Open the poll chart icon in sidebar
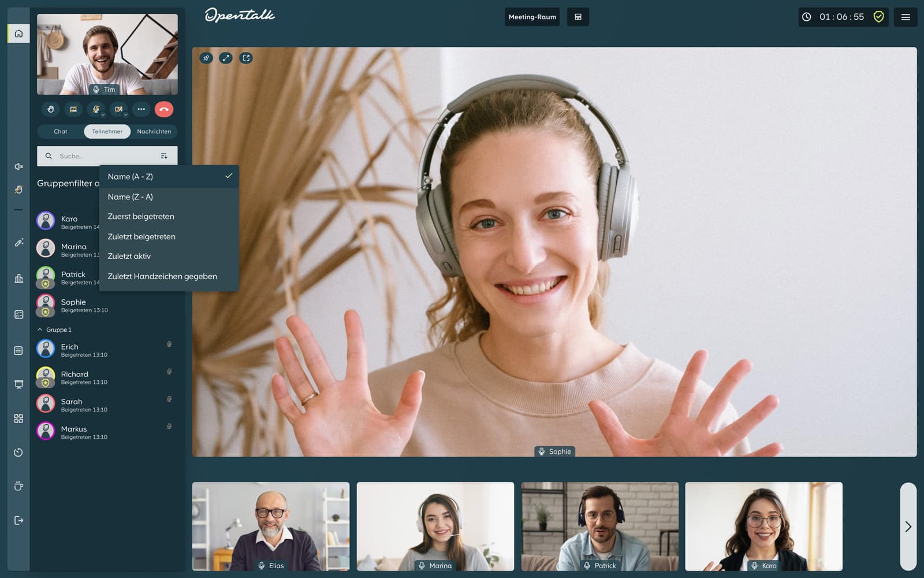924x578 pixels. (x=18, y=279)
